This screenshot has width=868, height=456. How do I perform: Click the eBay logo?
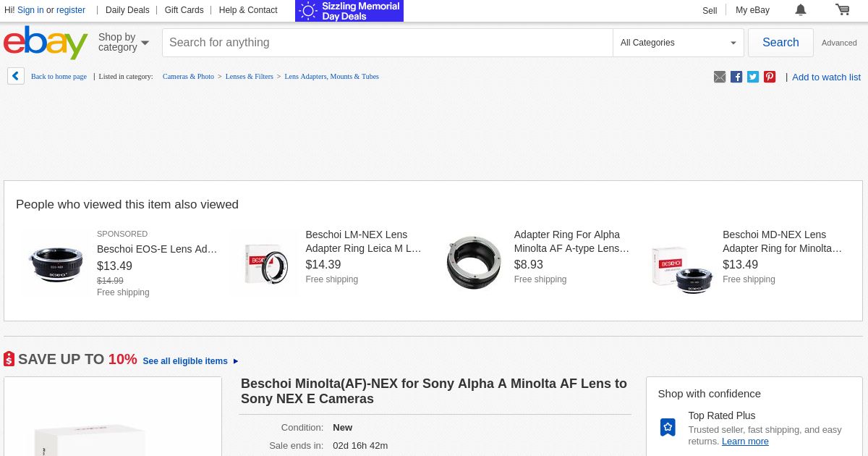(46, 43)
